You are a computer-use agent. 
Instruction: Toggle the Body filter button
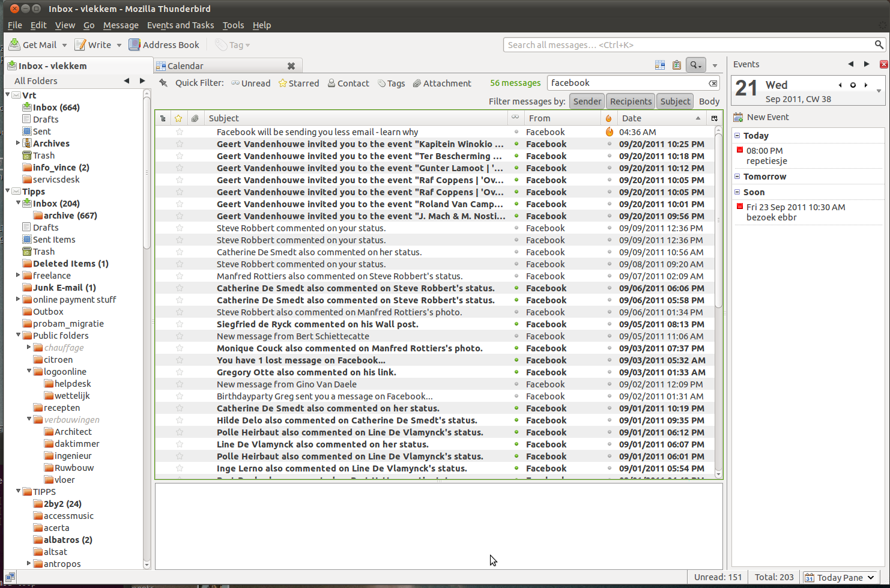coord(709,102)
